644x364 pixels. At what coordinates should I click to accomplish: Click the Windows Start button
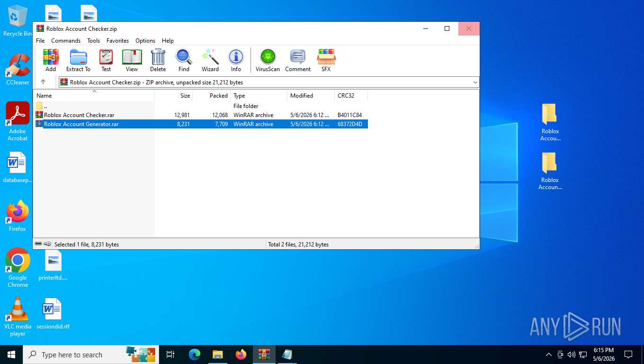[11, 355]
